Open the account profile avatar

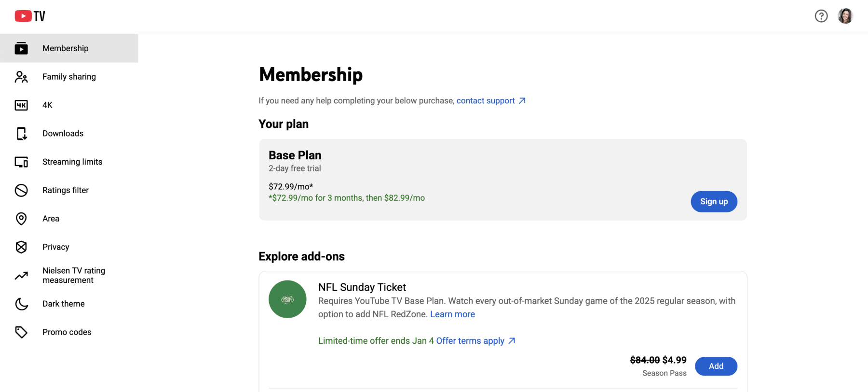point(845,16)
